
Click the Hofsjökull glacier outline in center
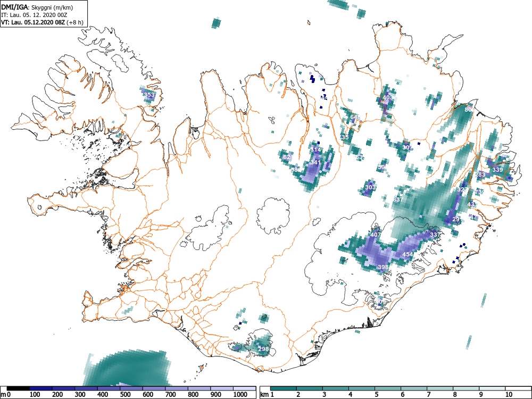[273, 216]
